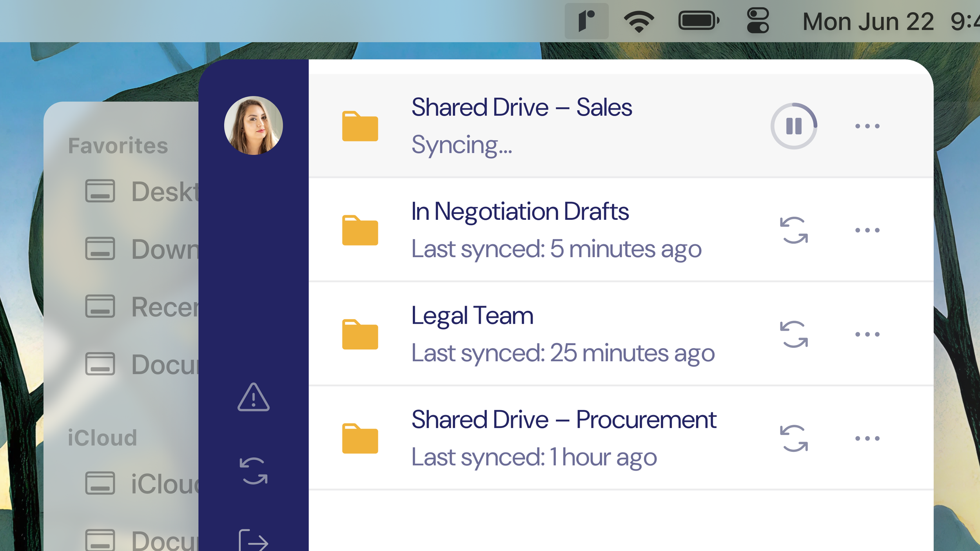Click sync icon for Shared Drive – Procurement
This screenshot has width=980, height=551.
[x=794, y=438]
